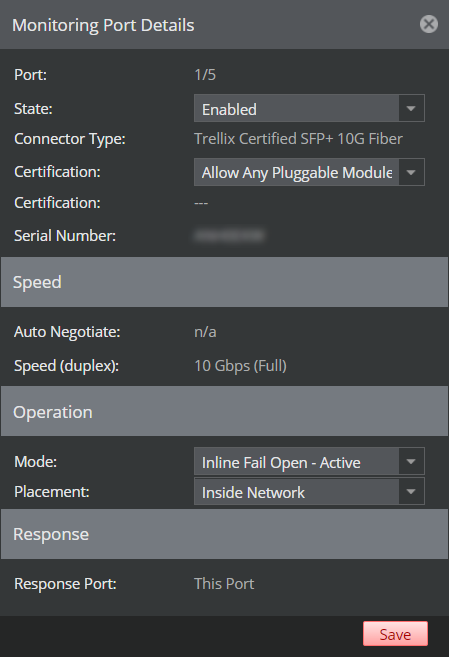Open the Certification dropdown Allow Any Pluggable Module
The height and width of the screenshot is (657, 449).
[309, 172]
